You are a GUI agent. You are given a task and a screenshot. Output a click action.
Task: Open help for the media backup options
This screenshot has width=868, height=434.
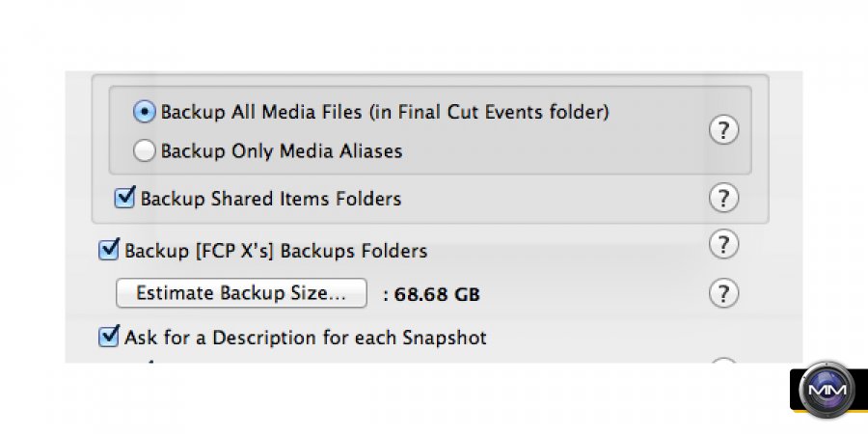[723, 131]
